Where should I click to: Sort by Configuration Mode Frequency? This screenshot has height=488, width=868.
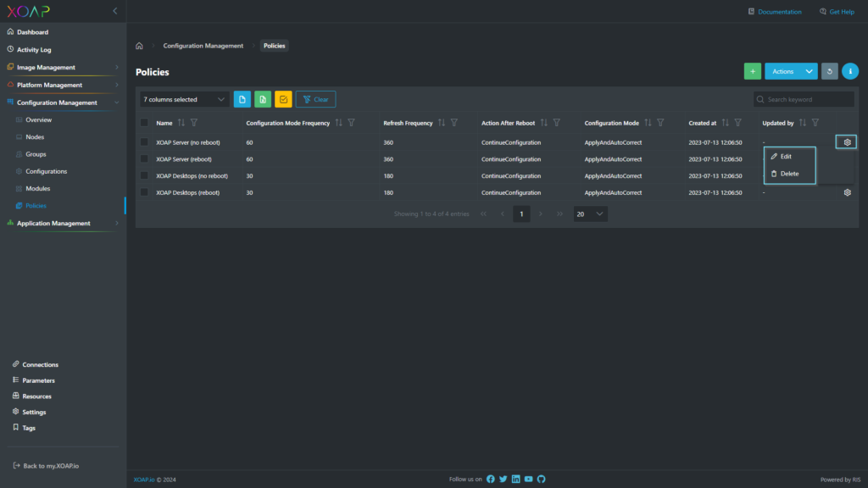339,123
